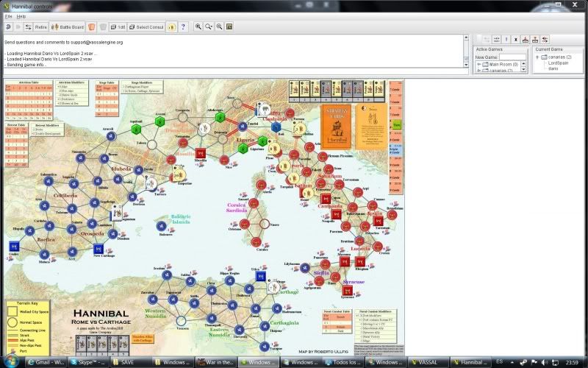Click the yellow round coin toolbar icon

[171, 26]
